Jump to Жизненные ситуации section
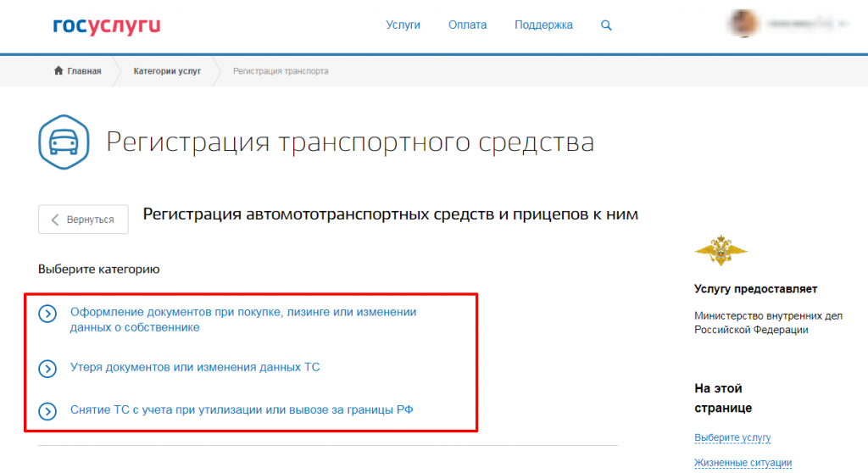Screen dimensions: 868x473 tap(743, 463)
